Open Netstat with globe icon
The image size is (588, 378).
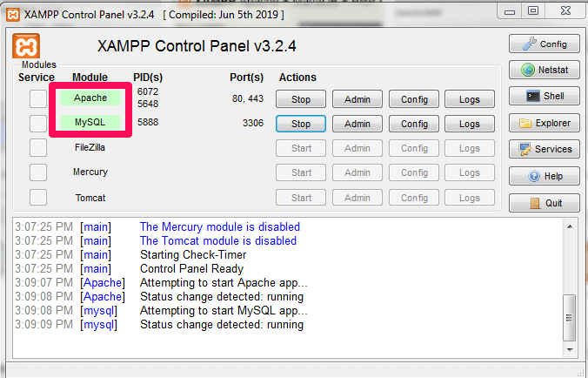tap(544, 70)
